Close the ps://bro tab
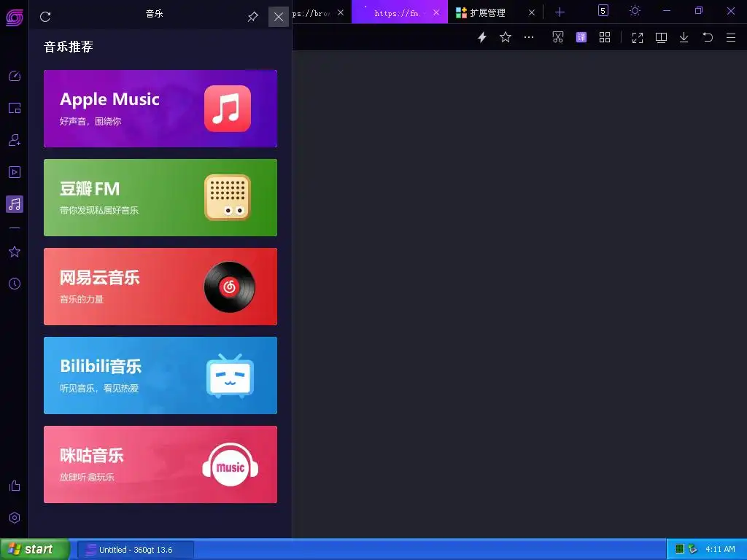Image resolution: width=747 pixels, height=560 pixels. [341, 12]
